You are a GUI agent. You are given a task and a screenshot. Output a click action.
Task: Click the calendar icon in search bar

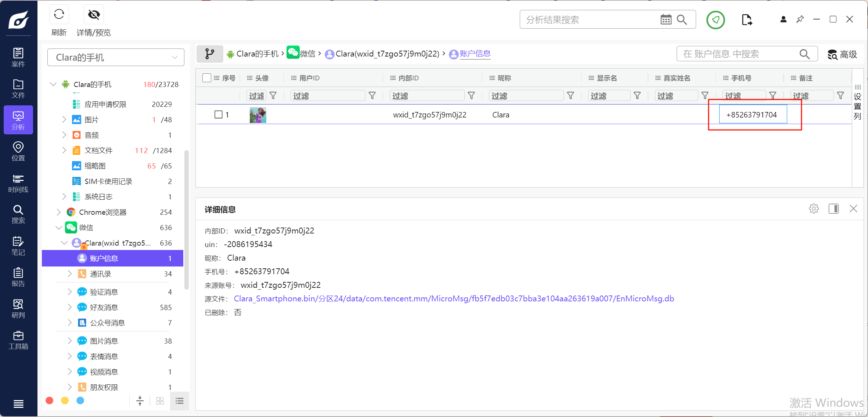tap(666, 19)
